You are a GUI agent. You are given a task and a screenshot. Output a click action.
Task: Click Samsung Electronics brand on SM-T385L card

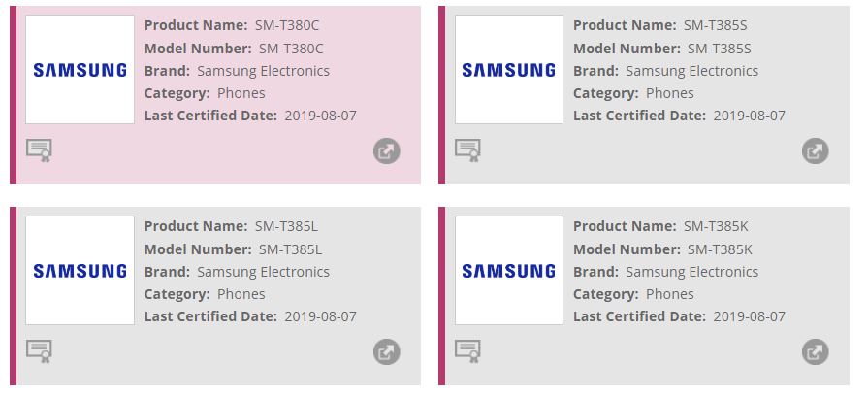263,272
